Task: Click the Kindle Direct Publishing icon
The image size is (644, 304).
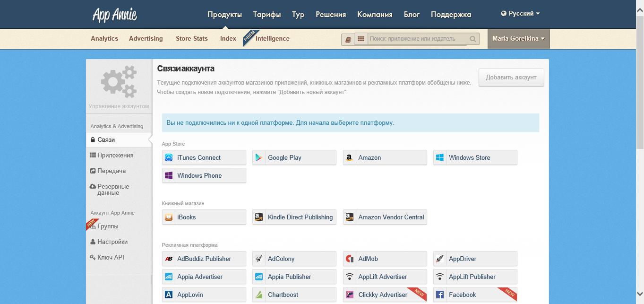Action: tap(259, 217)
